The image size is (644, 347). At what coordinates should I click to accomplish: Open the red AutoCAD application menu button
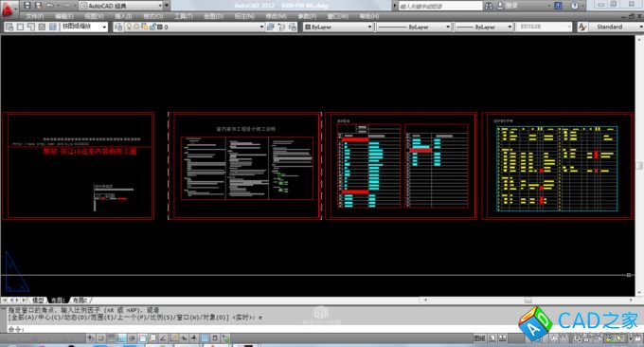8,9
